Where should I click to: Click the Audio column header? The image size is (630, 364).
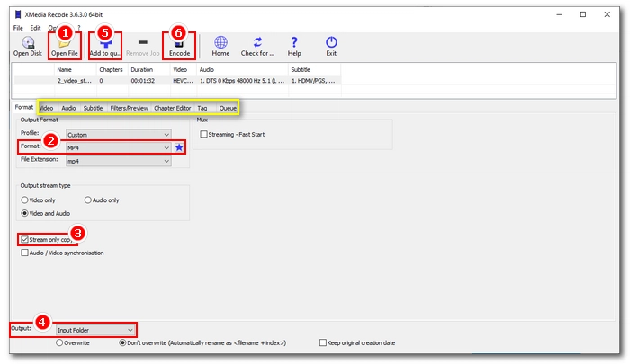(x=242, y=69)
